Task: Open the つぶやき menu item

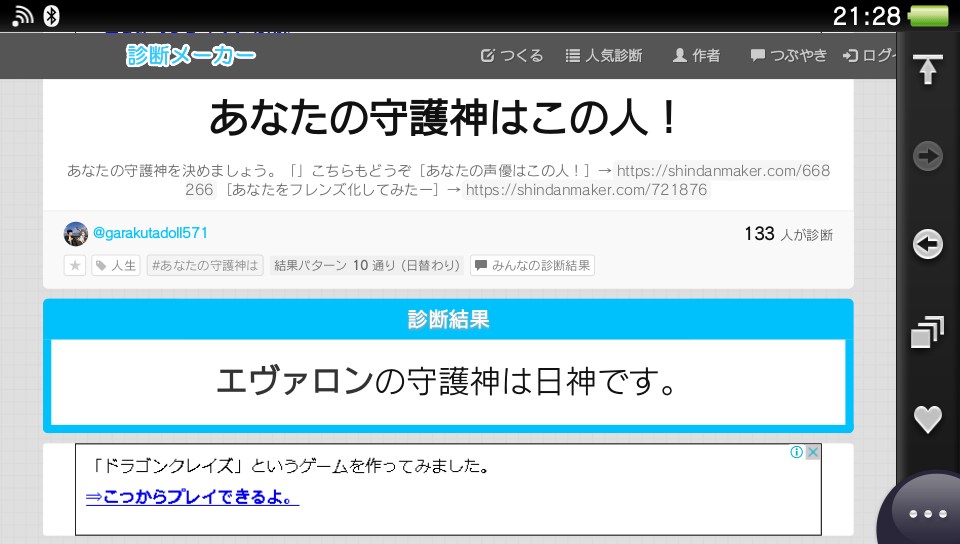Action: point(789,56)
